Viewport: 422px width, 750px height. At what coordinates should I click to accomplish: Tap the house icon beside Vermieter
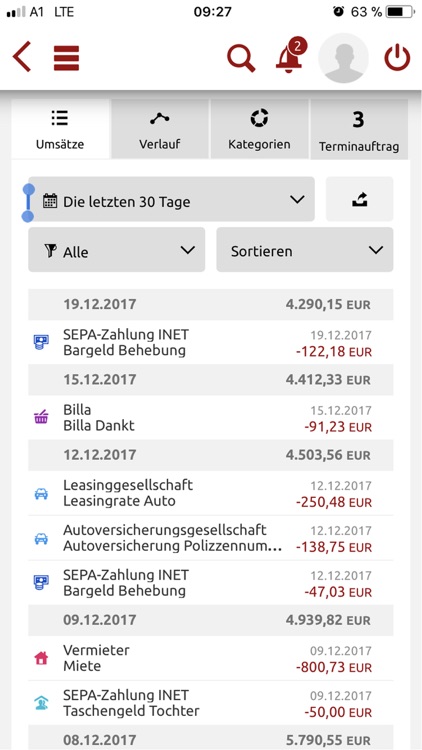click(x=41, y=658)
